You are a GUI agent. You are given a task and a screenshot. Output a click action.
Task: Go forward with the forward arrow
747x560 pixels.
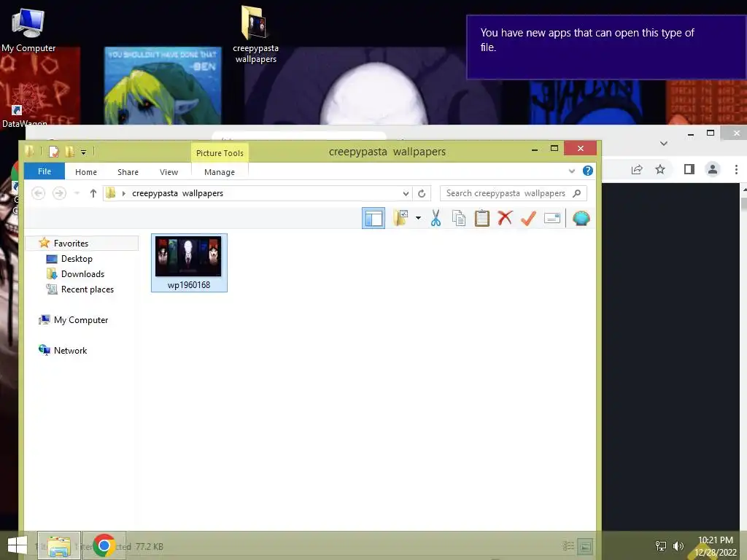point(59,193)
